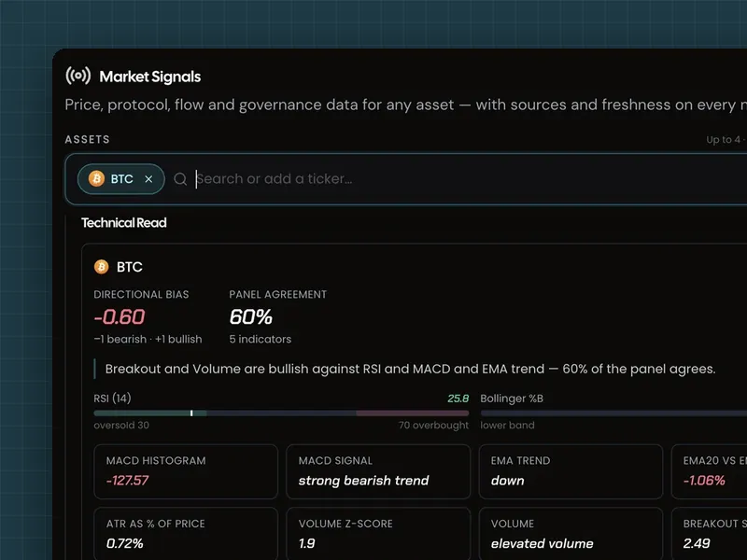Viewport: 747px width, 560px height.
Task: Click the Bitcoin icon in the BTC chip
Action: point(97,178)
